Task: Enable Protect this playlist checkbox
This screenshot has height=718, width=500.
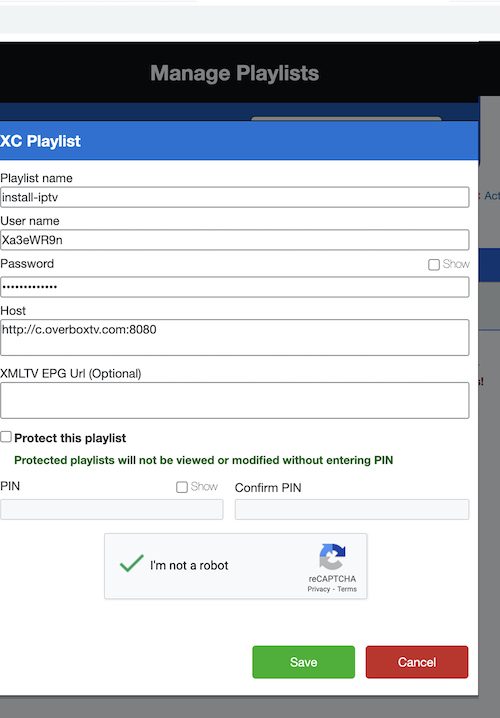Action: tap(6, 437)
